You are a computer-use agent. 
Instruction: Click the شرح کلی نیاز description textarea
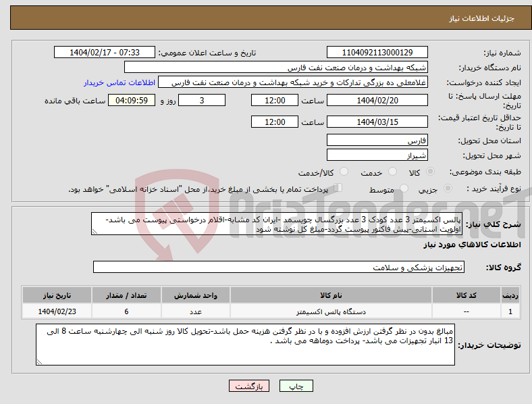point(277,224)
